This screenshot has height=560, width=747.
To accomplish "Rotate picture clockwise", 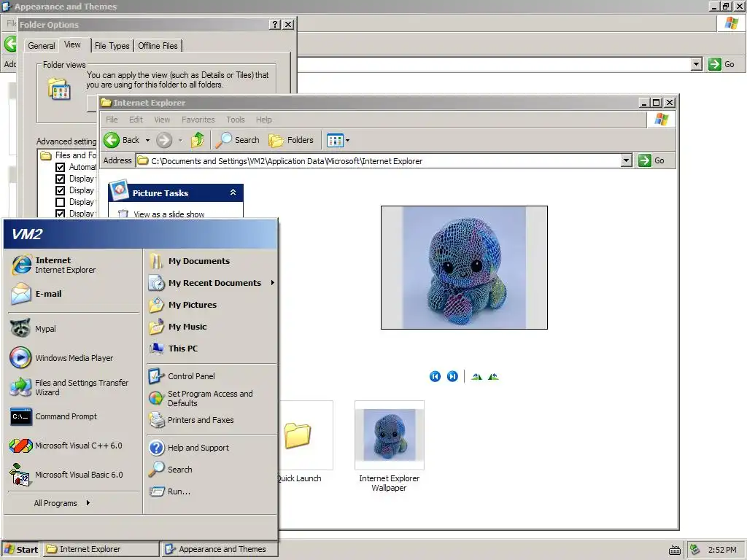I will click(x=476, y=377).
